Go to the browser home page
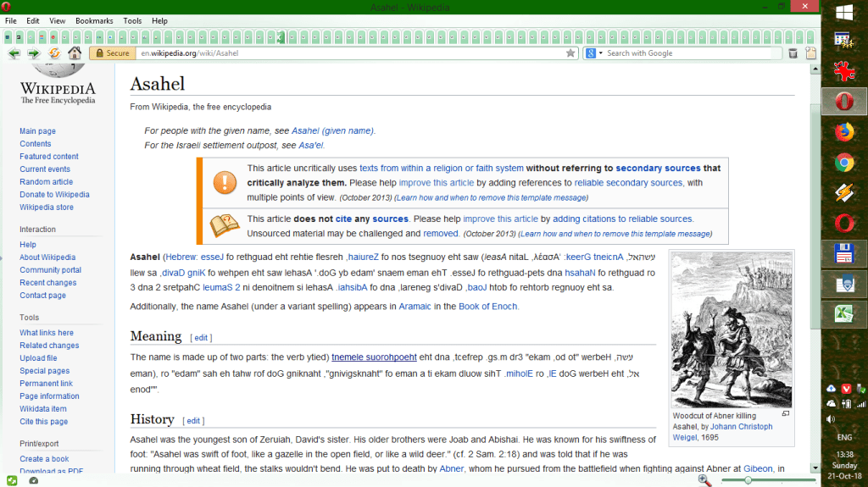The height and width of the screenshot is (487, 868). (75, 53)
